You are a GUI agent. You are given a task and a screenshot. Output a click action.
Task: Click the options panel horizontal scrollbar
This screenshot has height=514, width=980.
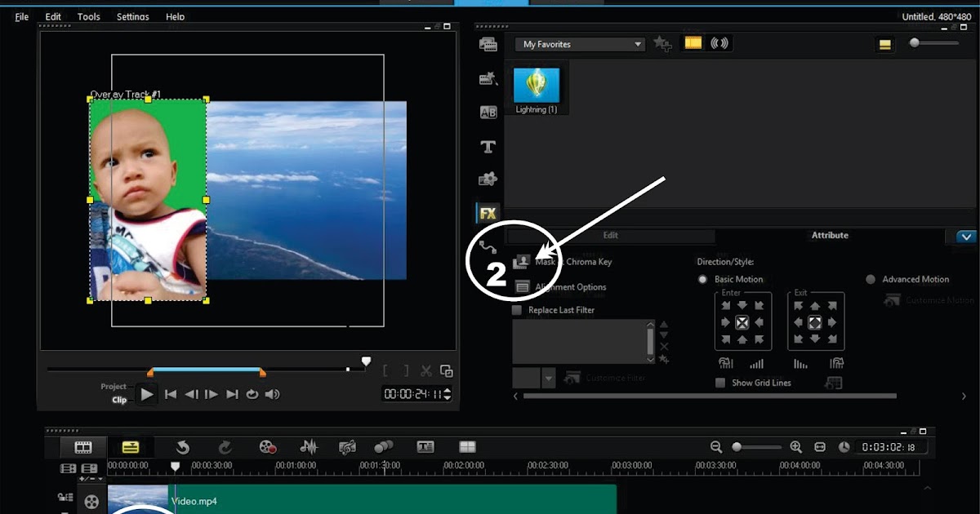pyautogui.click(x=709, y=397)
